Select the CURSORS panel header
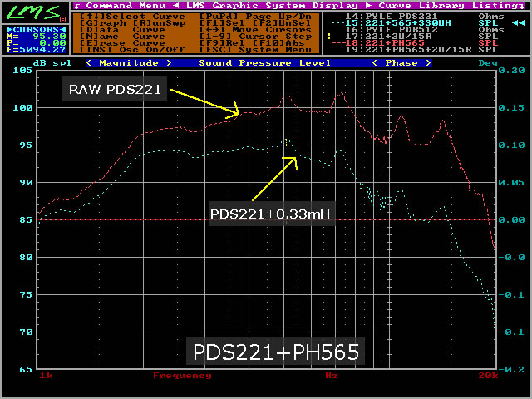Screen dimensions: 532x399 point(37,30)
